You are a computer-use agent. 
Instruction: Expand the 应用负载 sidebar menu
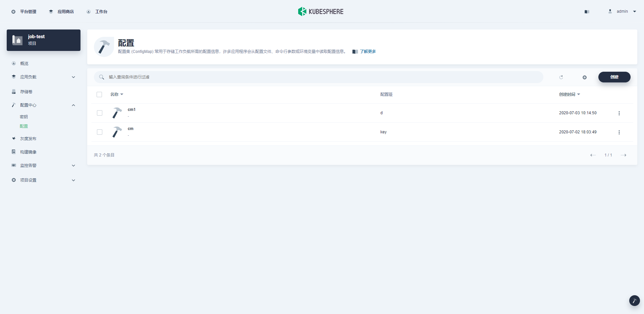(29, 77)
